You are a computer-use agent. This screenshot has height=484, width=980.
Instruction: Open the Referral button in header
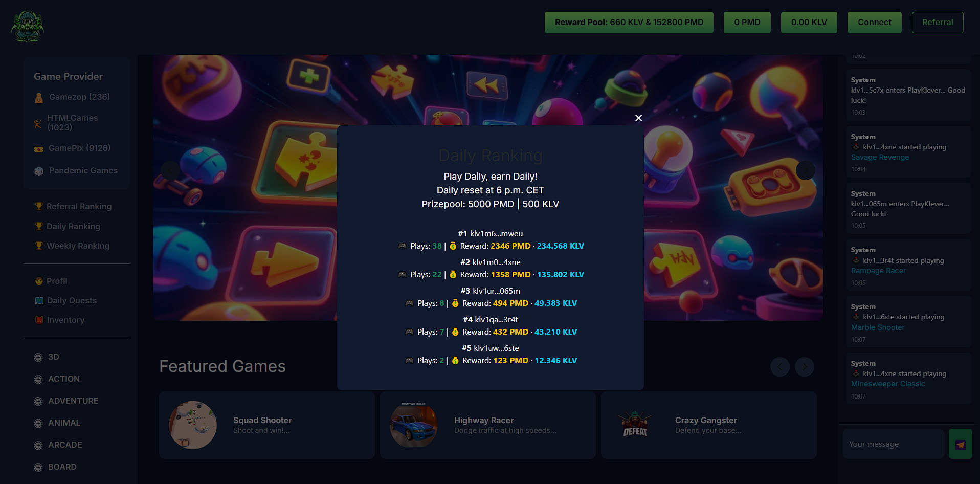tap(937, 23)
